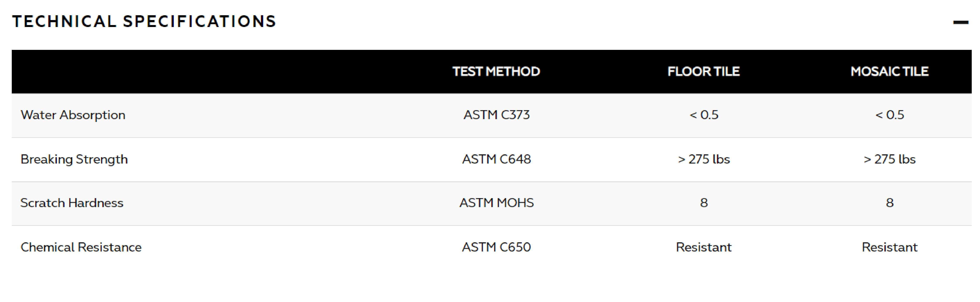The height and width of the screenshot is (302, 980).
Task: Click the Technical Specifications heading
Action: pyautogui.click(x=144, y=21)
